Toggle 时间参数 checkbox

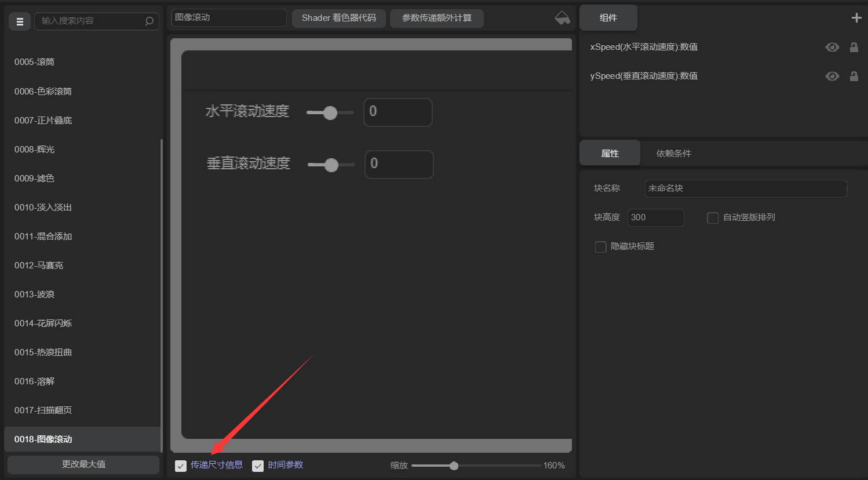tap(258, 466)
